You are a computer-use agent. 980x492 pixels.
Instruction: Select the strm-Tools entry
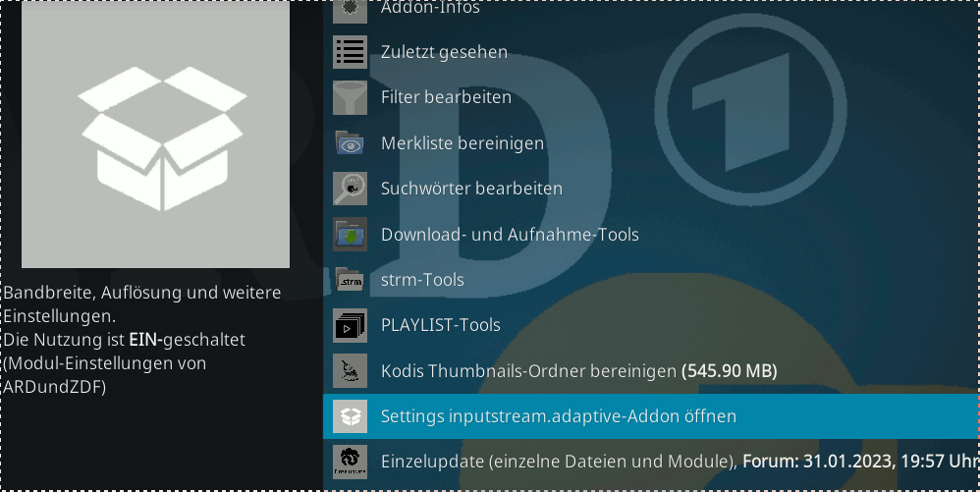click(x=651, y=280)
